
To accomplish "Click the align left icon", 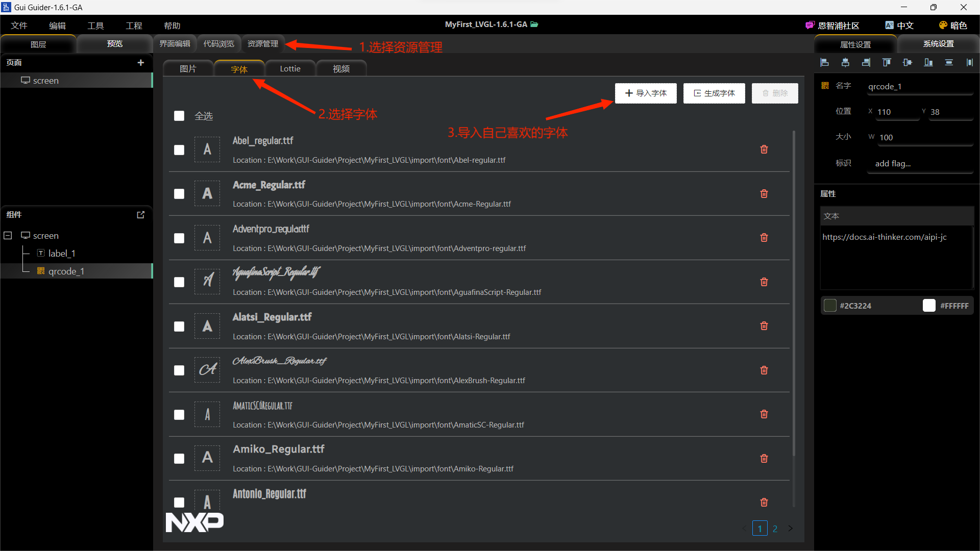I will [824, 62].
